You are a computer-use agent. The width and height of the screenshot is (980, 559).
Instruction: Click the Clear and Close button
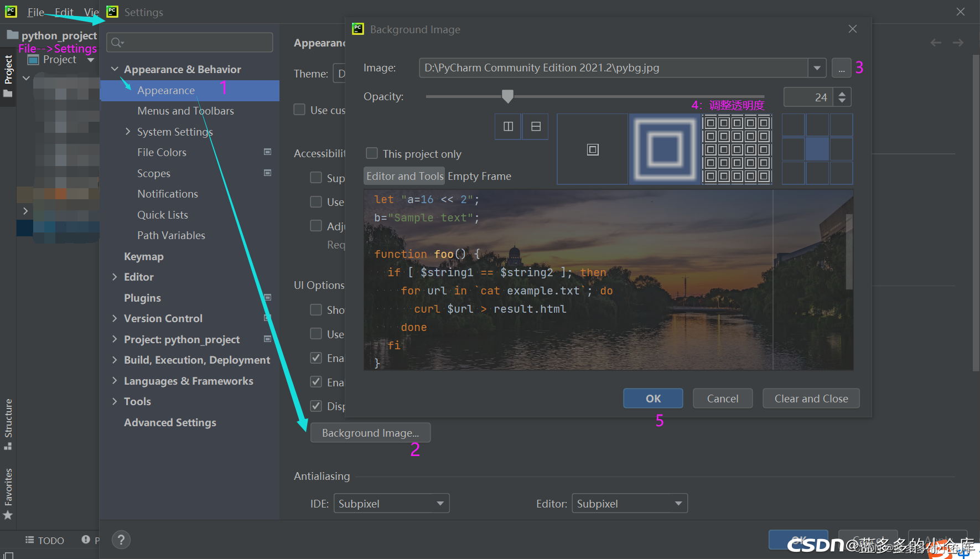pyautogui.click(x=811, y=398)
